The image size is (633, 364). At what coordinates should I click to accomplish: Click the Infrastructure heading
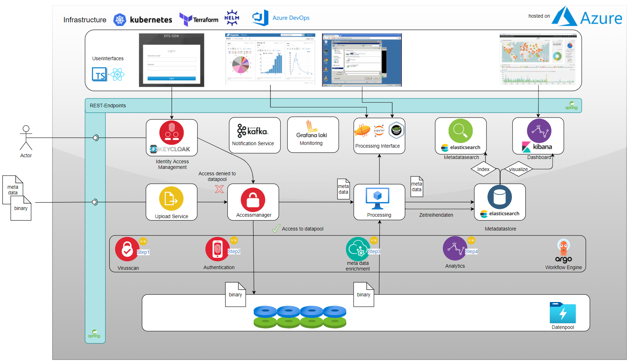point(85,20)
